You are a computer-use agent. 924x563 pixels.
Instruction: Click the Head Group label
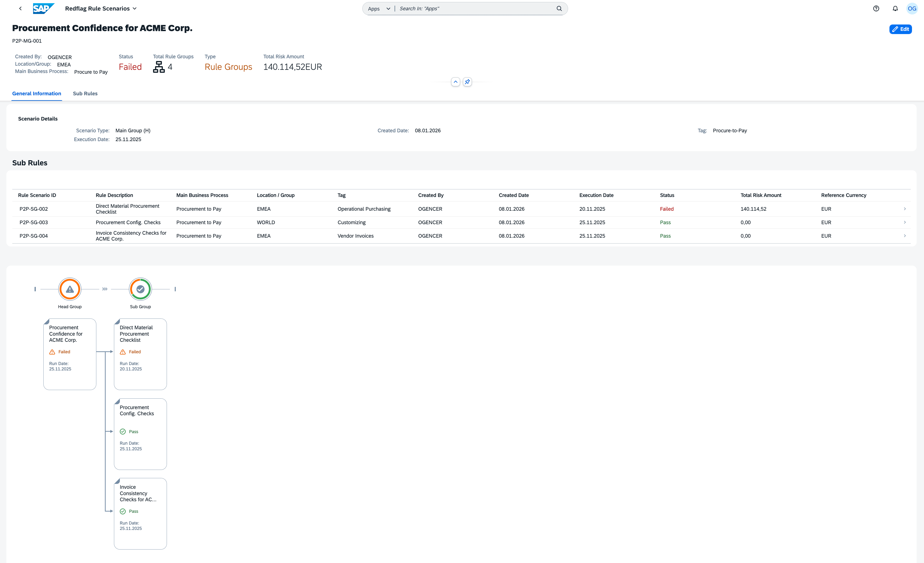tap(70, 307)
